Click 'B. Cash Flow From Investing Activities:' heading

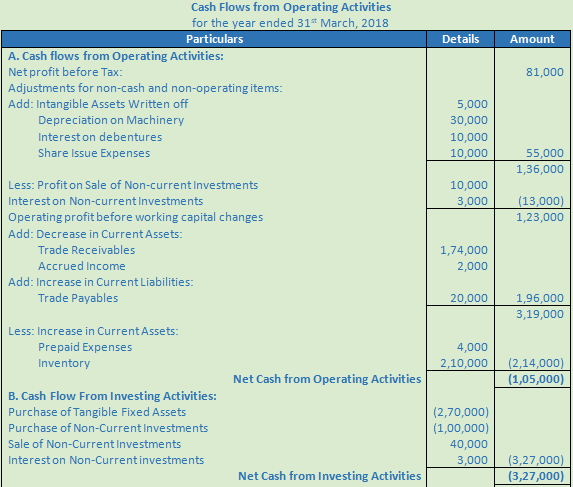click(x=112, y=396)
